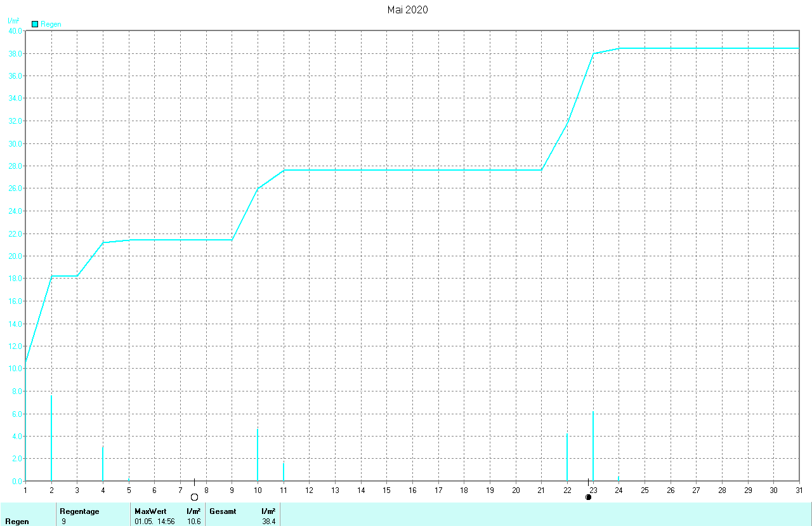Select the Regen row label in summary table

[x=16, y=522]
